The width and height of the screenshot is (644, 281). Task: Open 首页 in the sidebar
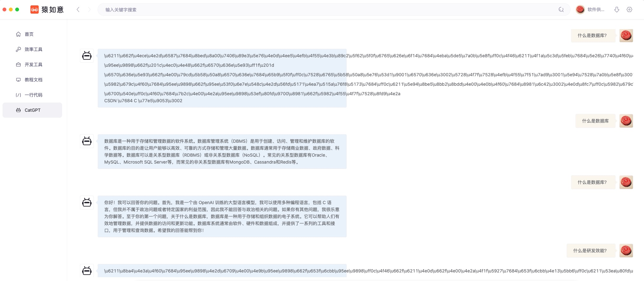coord(29,34)
